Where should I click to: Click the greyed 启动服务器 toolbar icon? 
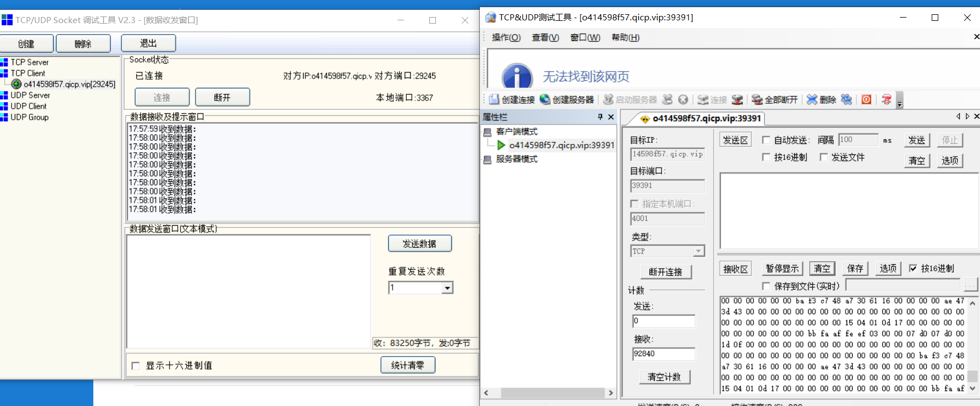[608, 99]
